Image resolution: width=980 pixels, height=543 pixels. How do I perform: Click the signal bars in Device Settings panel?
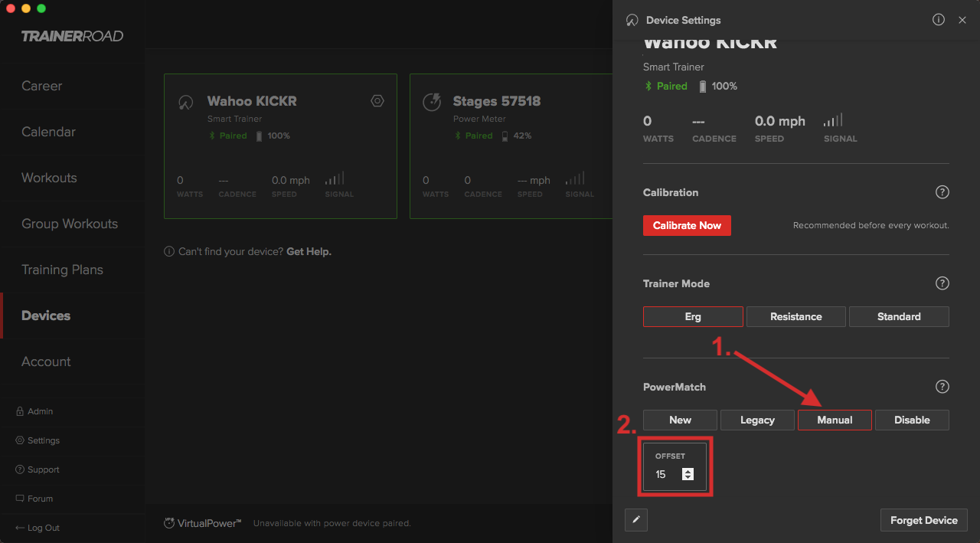click(x=833, y=120)
